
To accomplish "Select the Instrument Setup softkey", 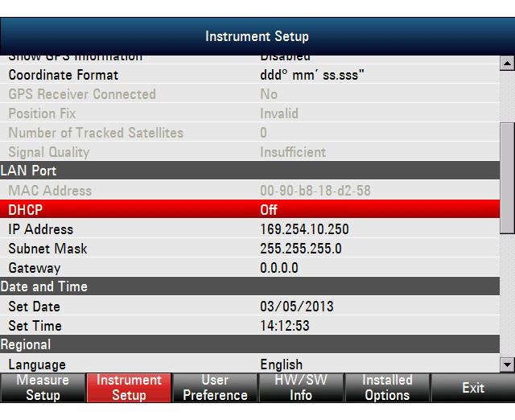I will coord(129,388).
